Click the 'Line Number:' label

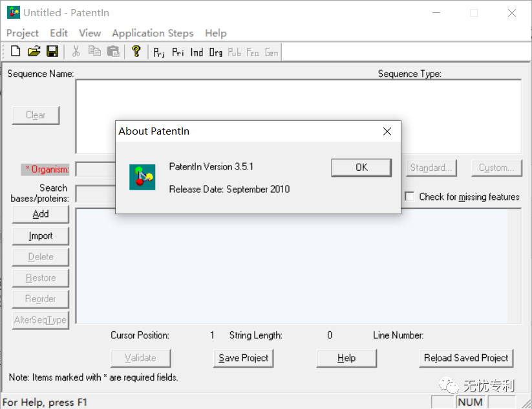(398, 335)
